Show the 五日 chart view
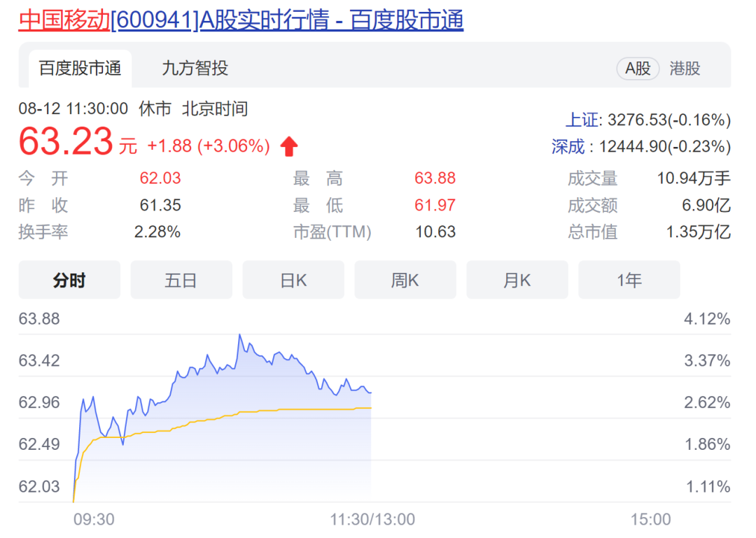Viewport: 756px width, 538px height. tap(181, 281)
